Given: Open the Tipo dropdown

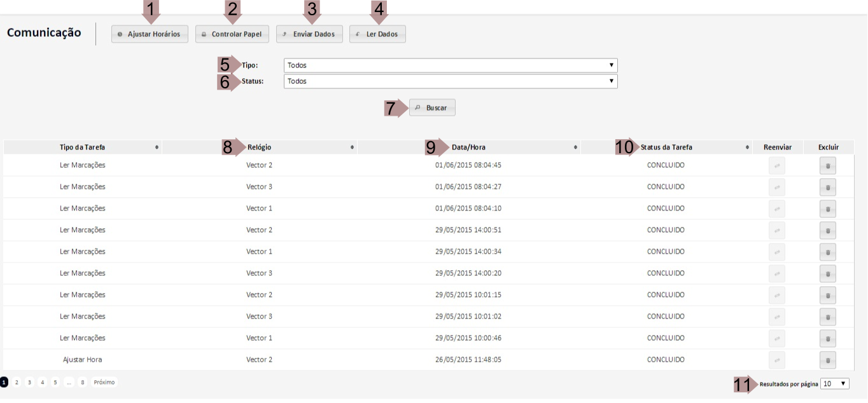Looking at the screenshot, I should tap(450, 65).
